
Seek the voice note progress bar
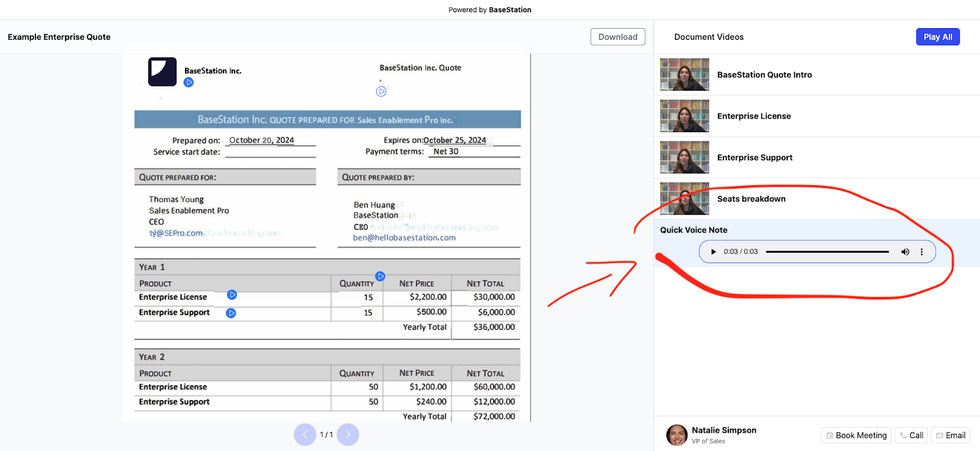(827, 252)
